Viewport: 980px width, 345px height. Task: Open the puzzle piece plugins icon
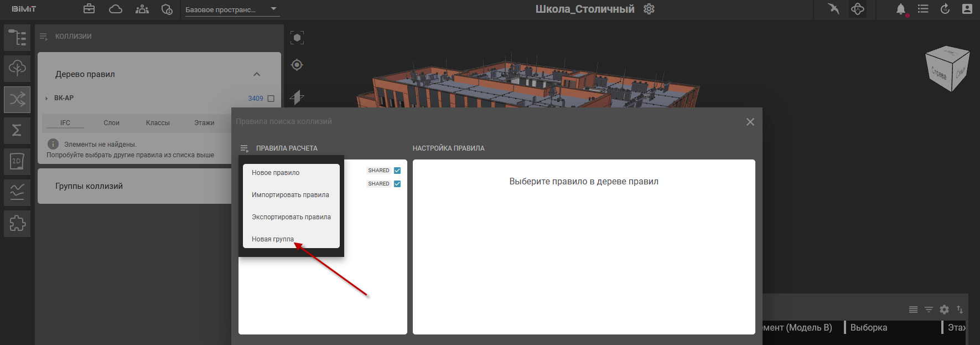[17, 223]
